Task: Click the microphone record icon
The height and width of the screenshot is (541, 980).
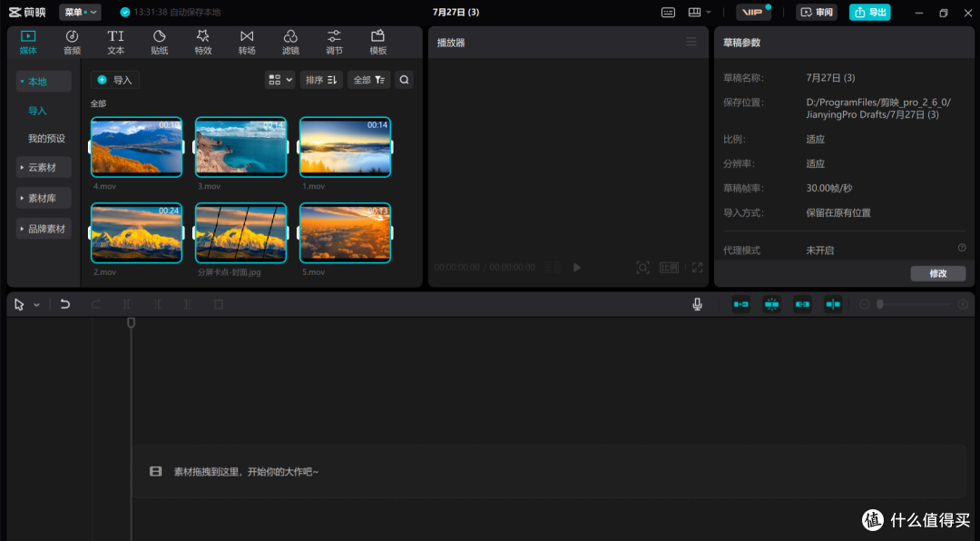Action: 697,305
